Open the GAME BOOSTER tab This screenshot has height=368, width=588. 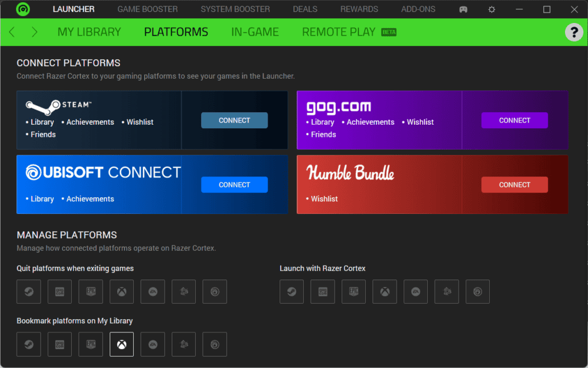pyautogui.click(x=148, y=9)
